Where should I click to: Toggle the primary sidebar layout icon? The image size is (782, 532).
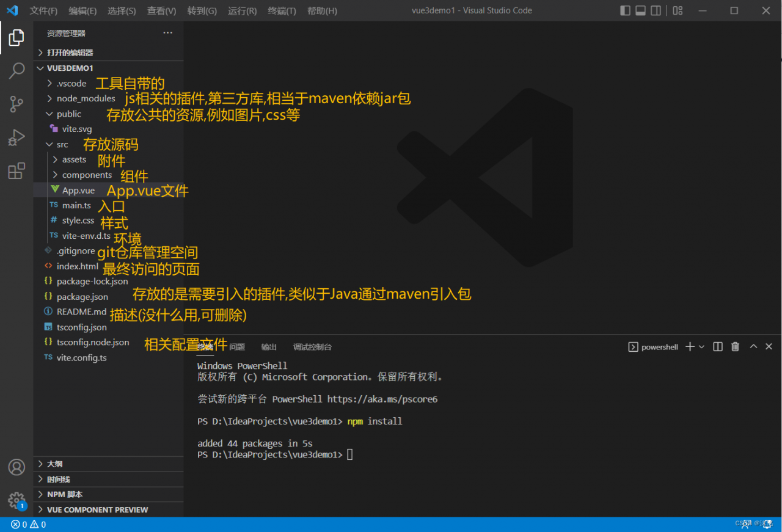625,10
